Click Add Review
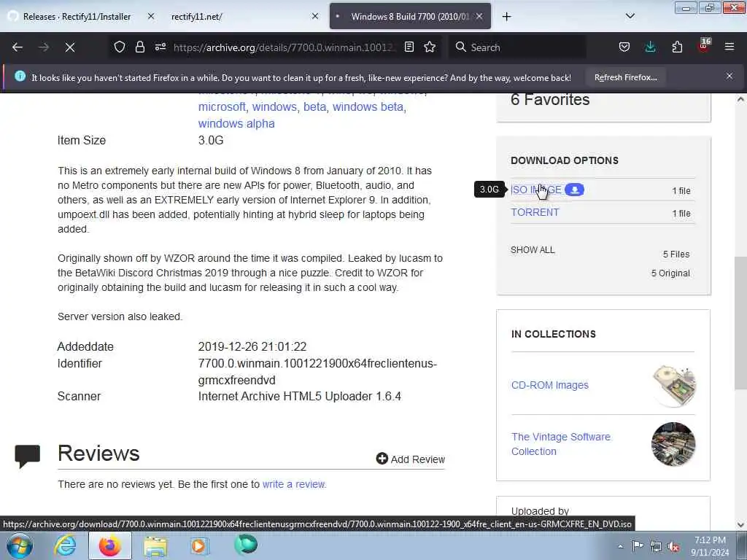 (410, 459)
